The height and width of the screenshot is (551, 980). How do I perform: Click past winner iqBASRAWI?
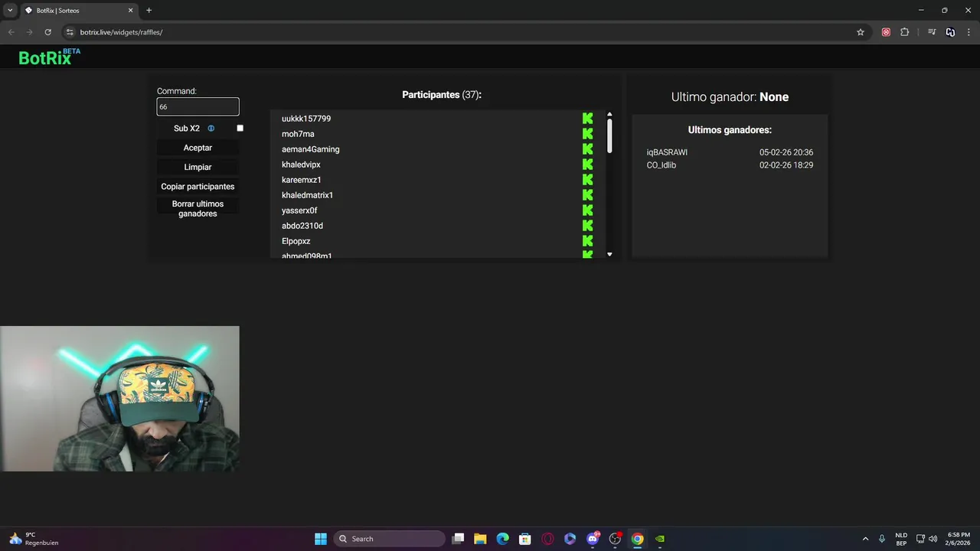tap(667, 152)
